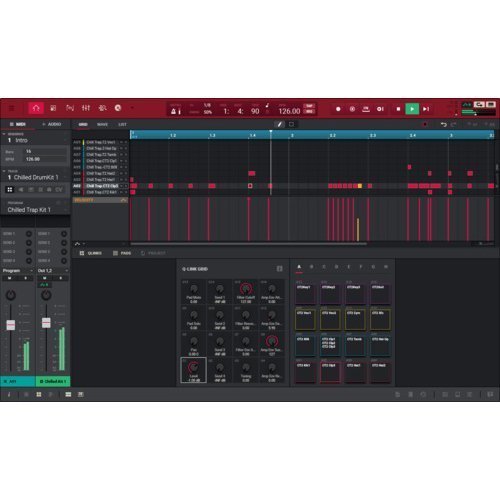The height and width of the screenshot is (500, 500).
Task: Select pad bank A
Action: point(299,267)
